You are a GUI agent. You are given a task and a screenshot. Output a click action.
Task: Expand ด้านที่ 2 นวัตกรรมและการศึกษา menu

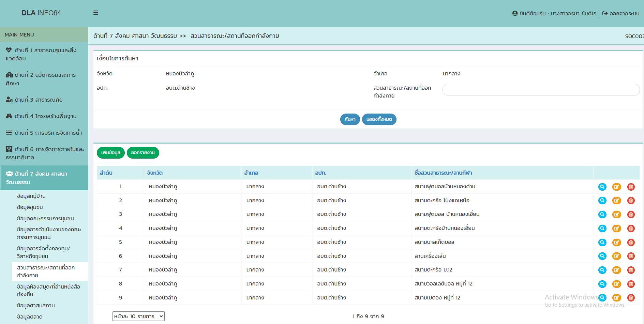pos(44,79)
